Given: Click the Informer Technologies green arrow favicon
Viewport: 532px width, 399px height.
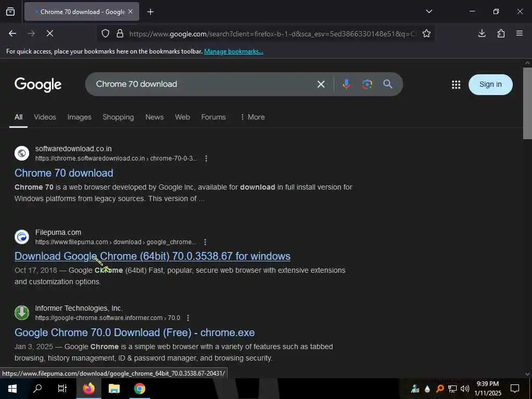Looking at the screenshot, I should click(22, 313).
